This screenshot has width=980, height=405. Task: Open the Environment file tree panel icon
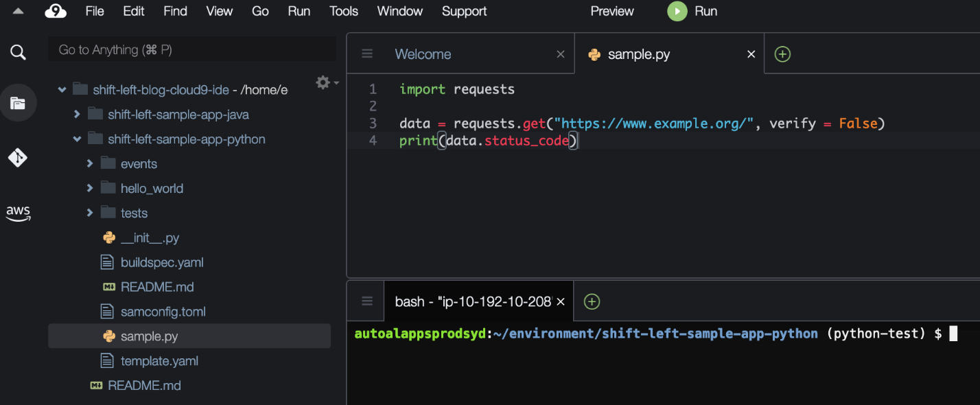coord(18,102)
